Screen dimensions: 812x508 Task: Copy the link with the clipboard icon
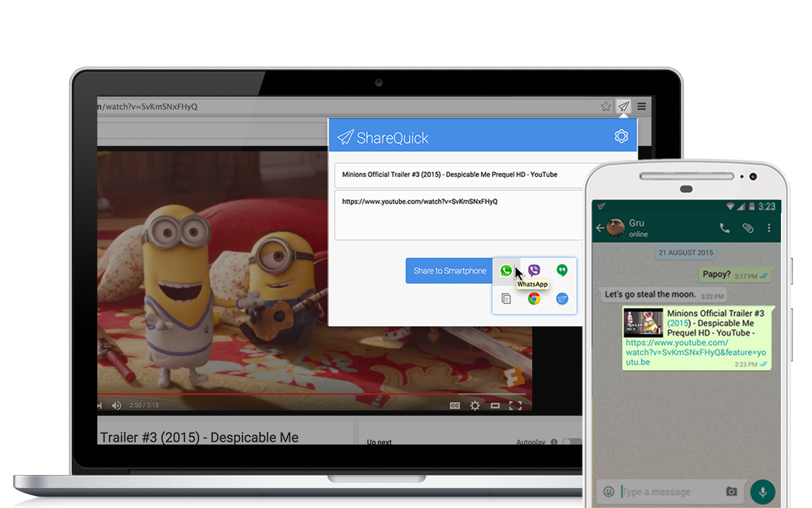click(506, 298)
